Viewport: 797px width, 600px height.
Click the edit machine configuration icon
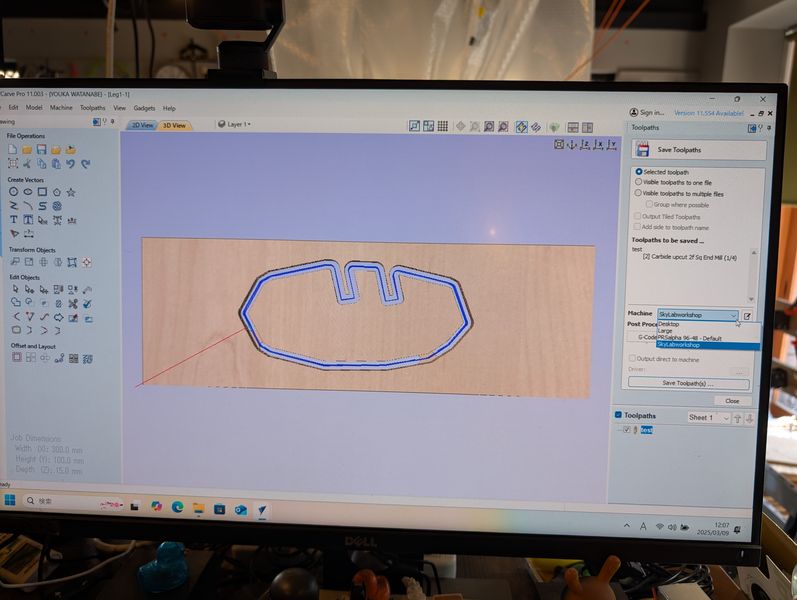click(747, 316)
